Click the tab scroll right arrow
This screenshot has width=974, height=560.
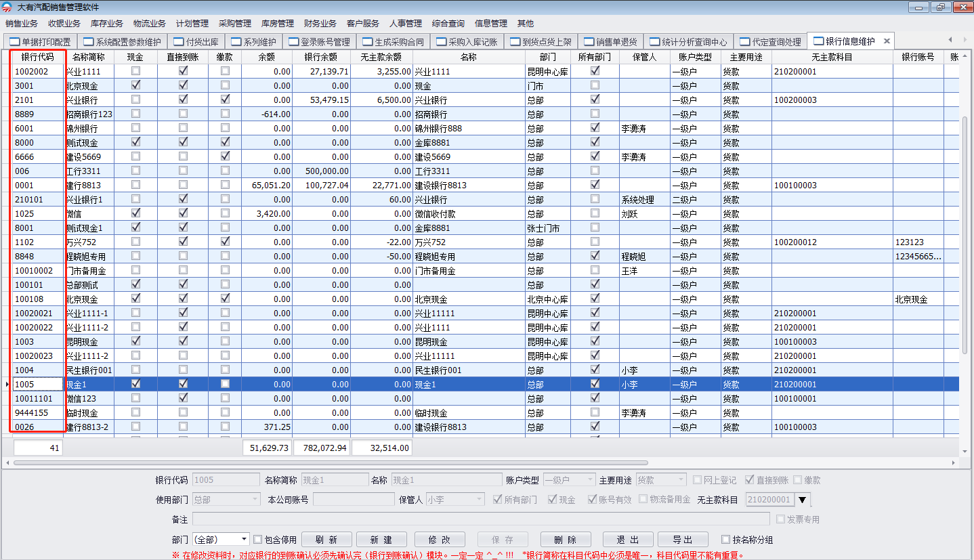(965, 40)
